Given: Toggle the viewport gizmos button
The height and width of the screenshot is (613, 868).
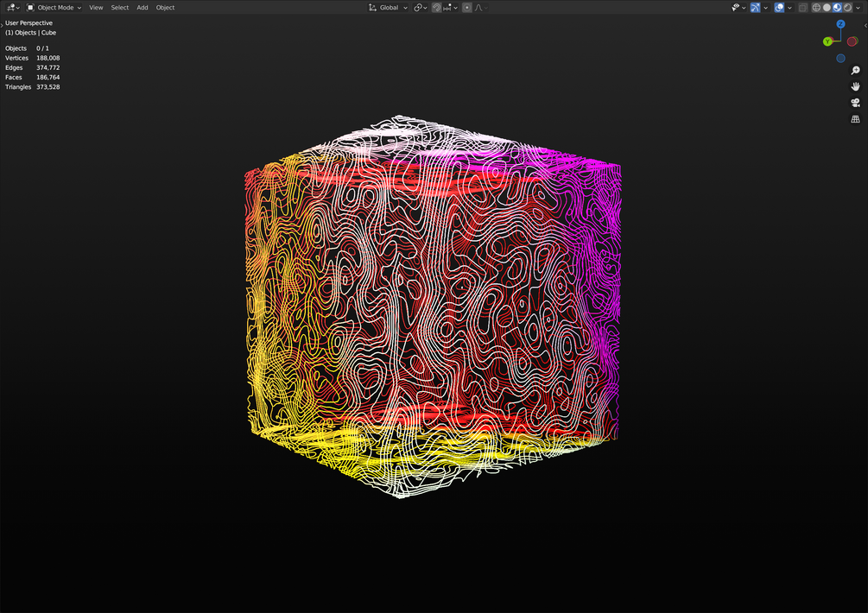Looking at the screenshot, I should [x=755, y=8].
